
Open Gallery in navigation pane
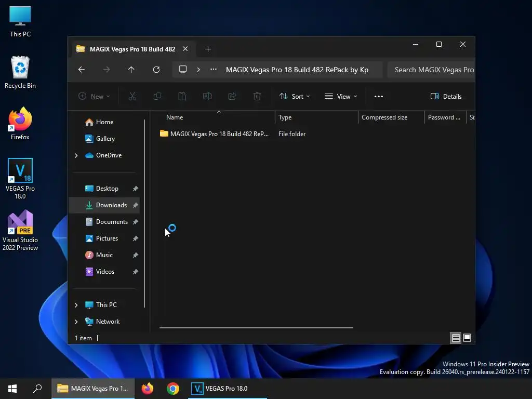pyautogui.click(x=105, y=138)
